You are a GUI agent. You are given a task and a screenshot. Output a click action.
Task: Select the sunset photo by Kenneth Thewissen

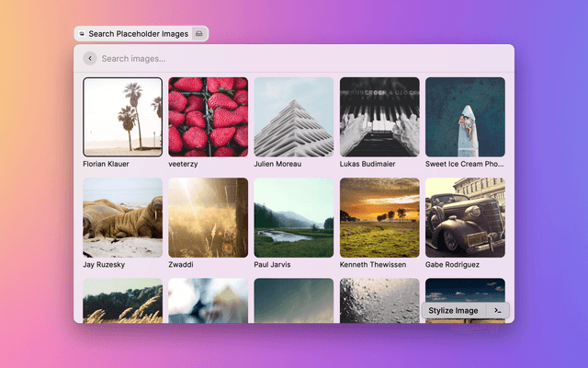tap(379, 218)
